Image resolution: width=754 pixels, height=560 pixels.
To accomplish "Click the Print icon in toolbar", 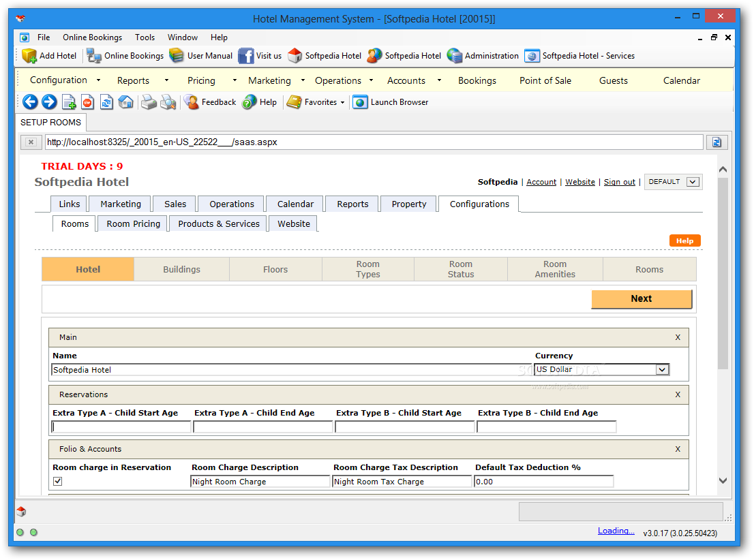I will (149, 102).
